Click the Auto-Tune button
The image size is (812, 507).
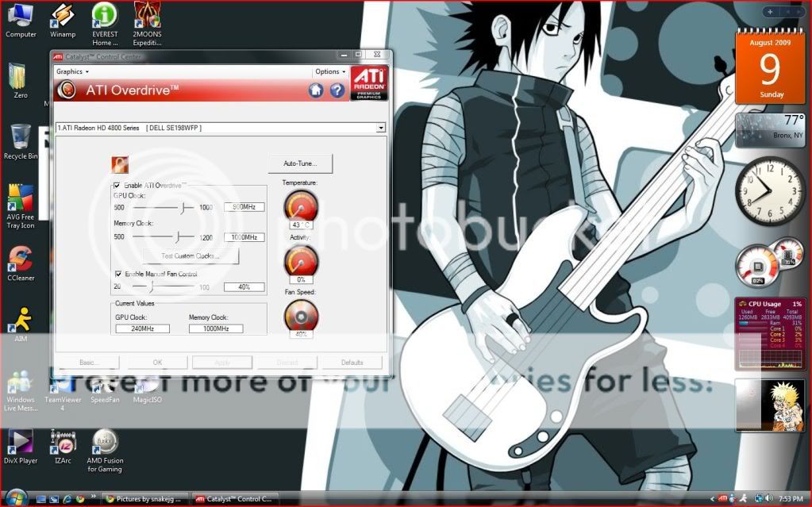pos(300,163)
